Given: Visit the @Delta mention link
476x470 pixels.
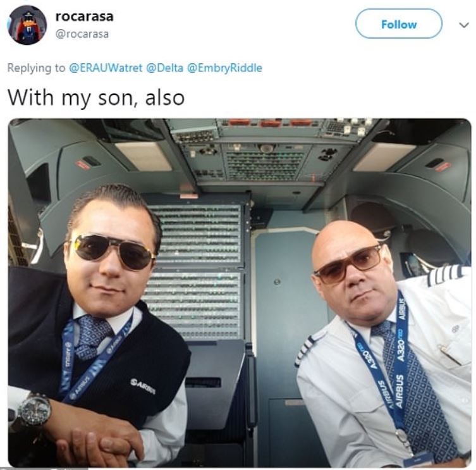Looking at the screenshot, I should coord(165,68).
